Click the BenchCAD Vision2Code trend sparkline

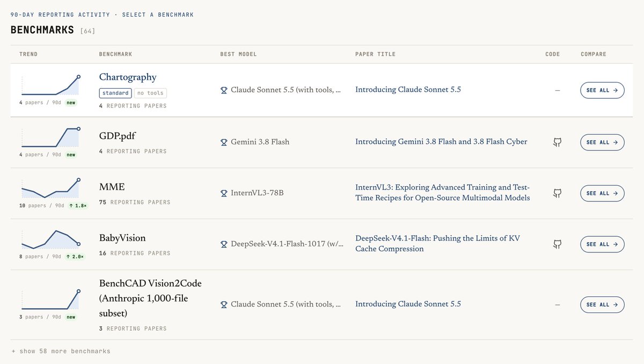click(50, 300)
